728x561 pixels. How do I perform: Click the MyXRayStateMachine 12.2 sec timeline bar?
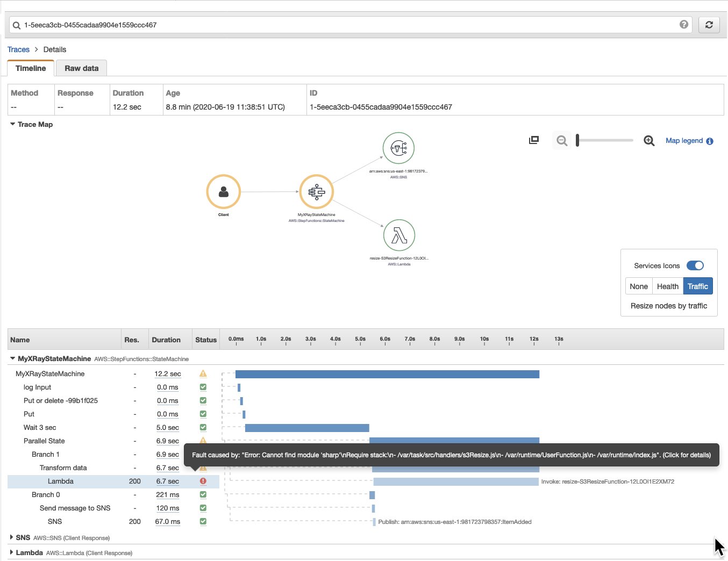(x=387, y=374)
